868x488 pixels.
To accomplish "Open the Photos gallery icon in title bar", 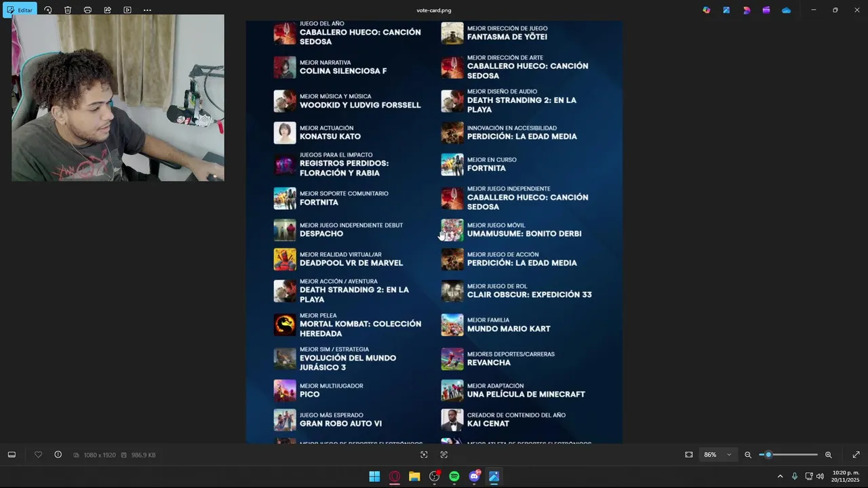I will [726, 10].
